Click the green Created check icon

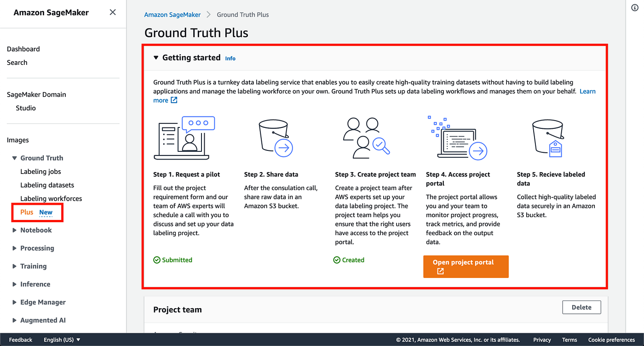tap(337, 260)
